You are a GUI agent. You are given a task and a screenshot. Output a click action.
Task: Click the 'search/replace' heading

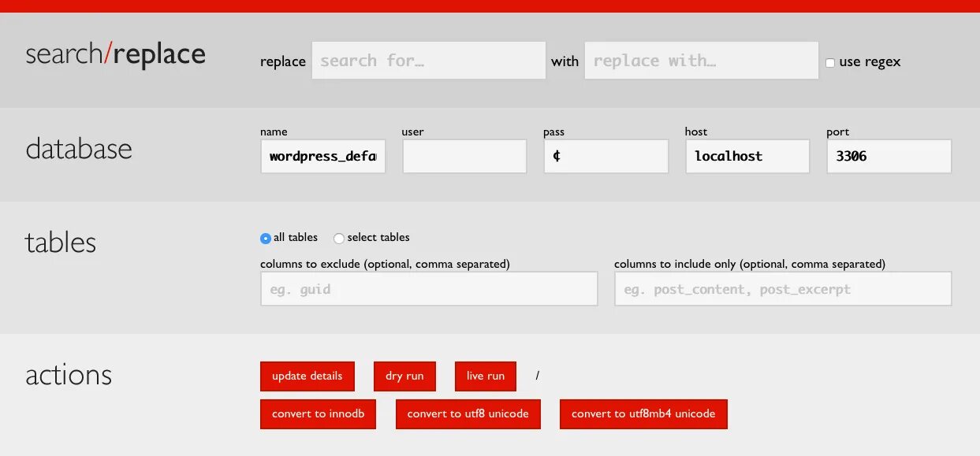[115, 54]
